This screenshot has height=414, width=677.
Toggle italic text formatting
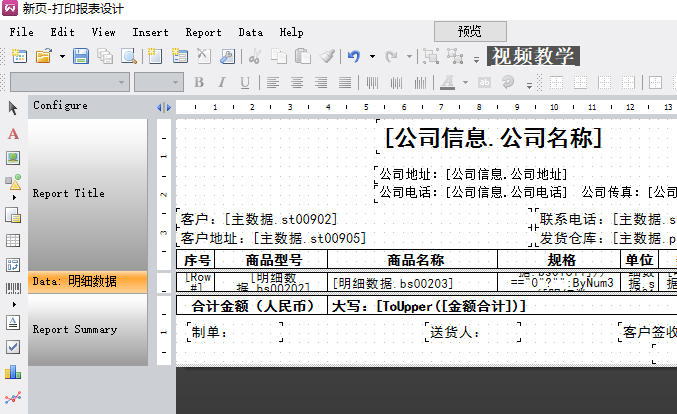click(221, 82)
